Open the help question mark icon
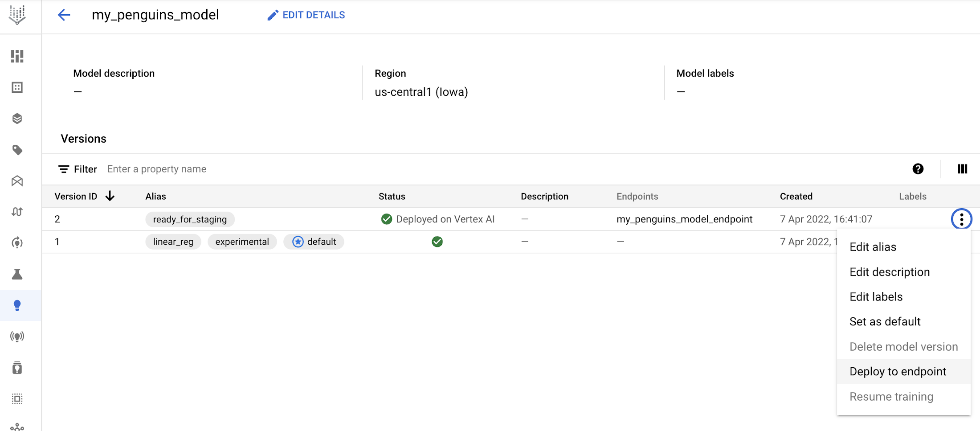The height and width of the screenshot is (431, 980). click(918, 169)
